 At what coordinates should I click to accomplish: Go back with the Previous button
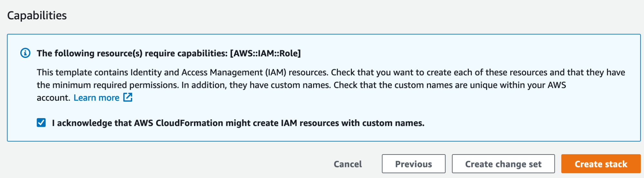[414, 164]
